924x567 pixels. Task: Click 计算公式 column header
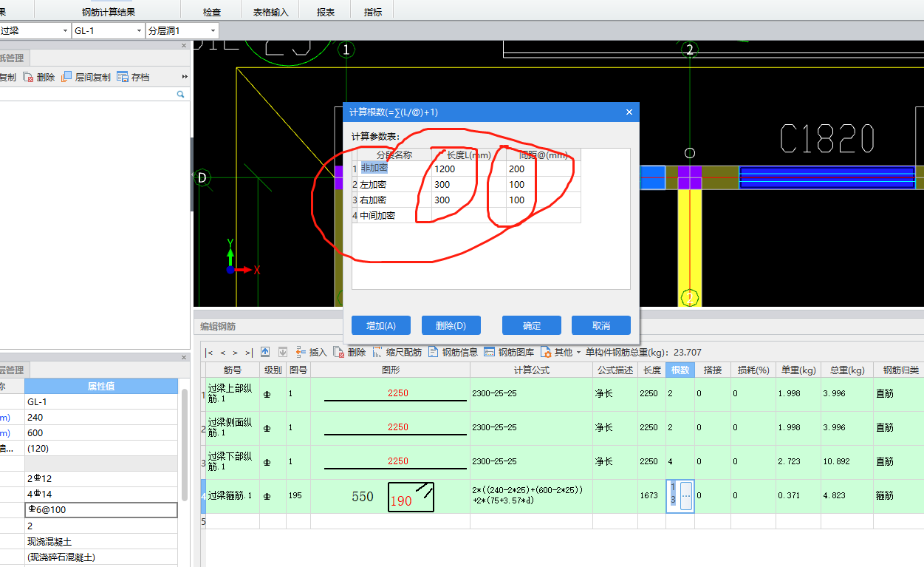532,370
